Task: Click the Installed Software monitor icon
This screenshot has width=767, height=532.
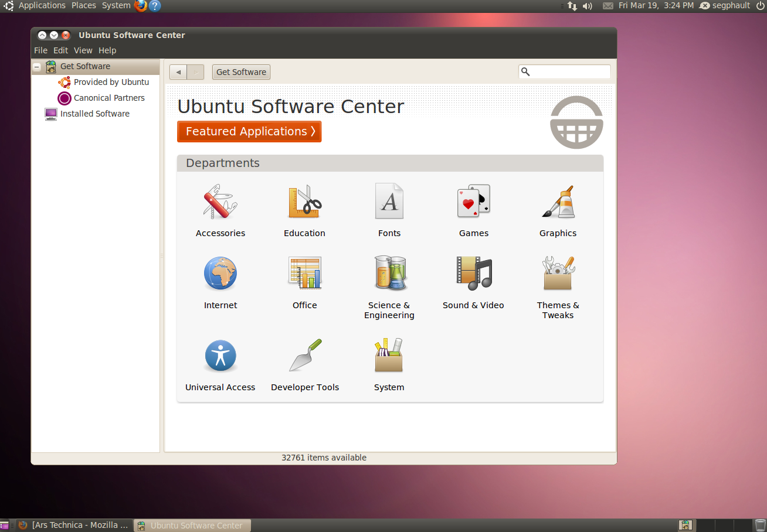Action: 51,114
